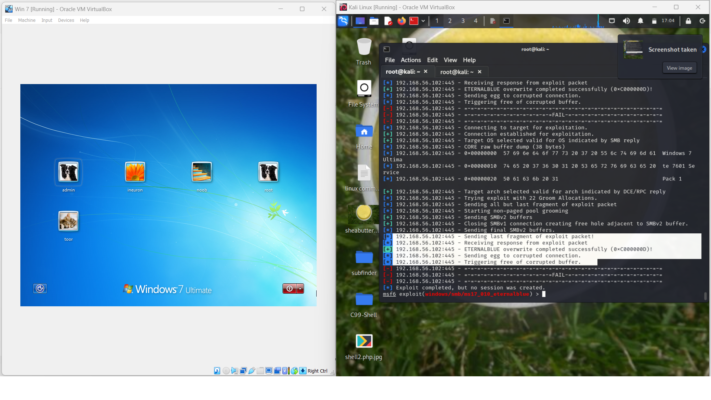Open the Actions menu in the Kali terminal
Screen dimensions: 711x400
tap(410, 60)
